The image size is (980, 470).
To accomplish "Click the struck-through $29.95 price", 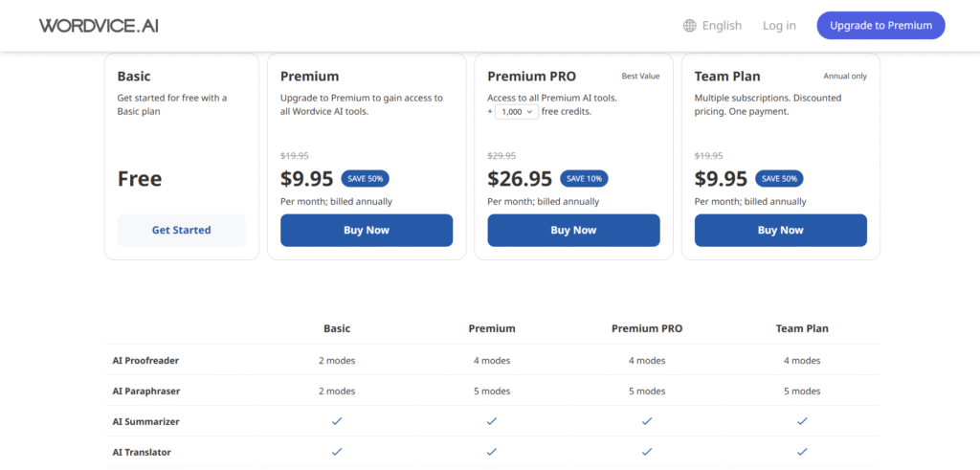I will pos(501,156).
